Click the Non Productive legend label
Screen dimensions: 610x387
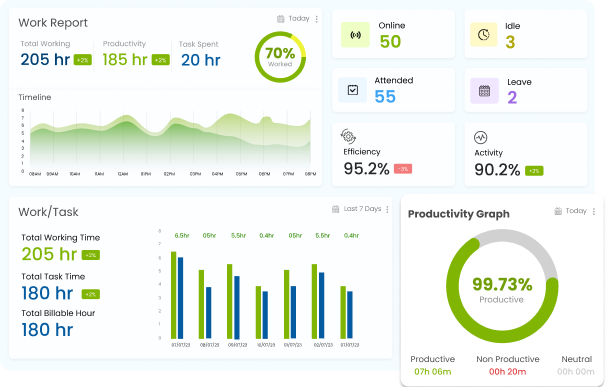(508, 359)
